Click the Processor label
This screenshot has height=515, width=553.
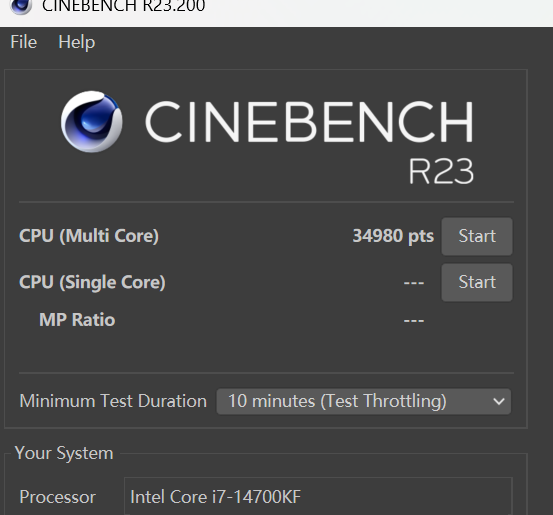[57, 497]
